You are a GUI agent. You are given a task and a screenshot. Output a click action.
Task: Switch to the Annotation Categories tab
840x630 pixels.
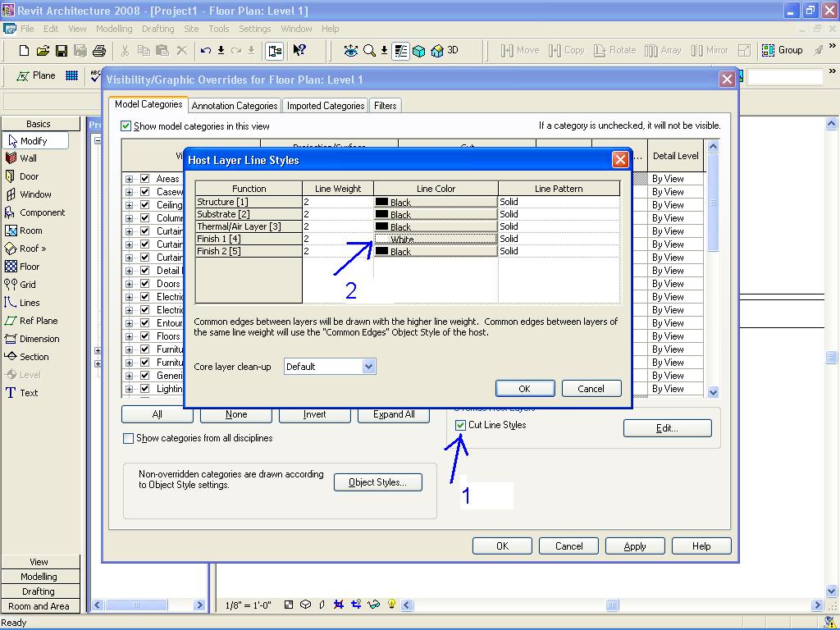[x=234, y=106]
